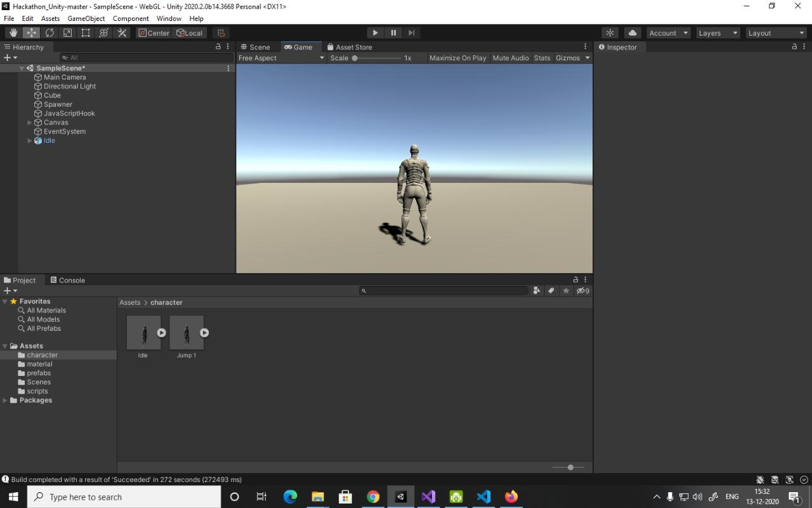Select the Scale tool
Image resolution: width=812 pixels, height=508 pixels.
click(67, 33)
